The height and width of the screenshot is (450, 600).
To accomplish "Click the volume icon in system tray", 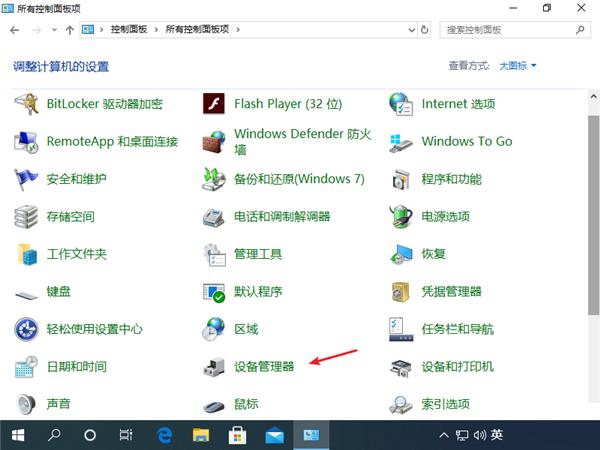I will coord(479,435).
